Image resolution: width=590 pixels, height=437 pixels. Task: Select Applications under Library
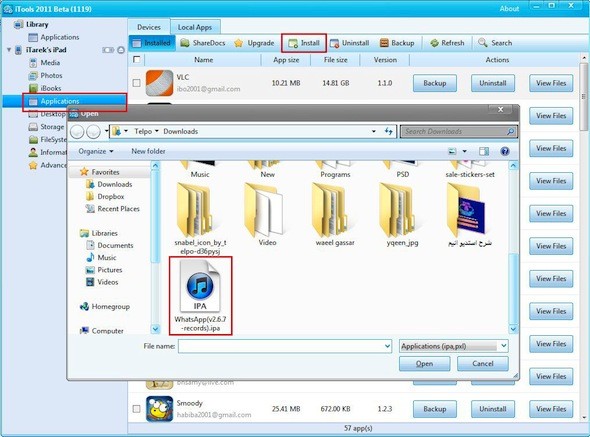tap(54, 37)
